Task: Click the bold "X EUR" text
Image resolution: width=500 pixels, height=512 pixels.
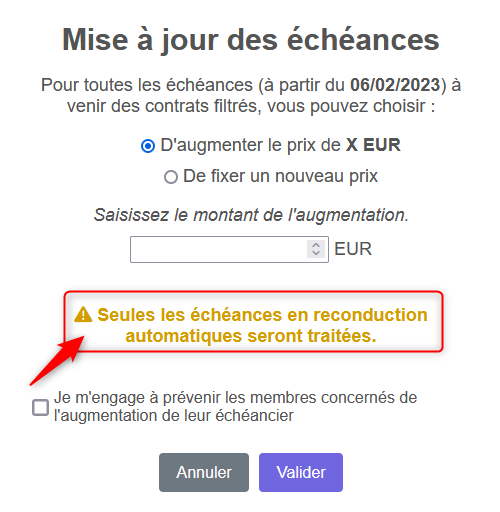Action: click(373, 145)
